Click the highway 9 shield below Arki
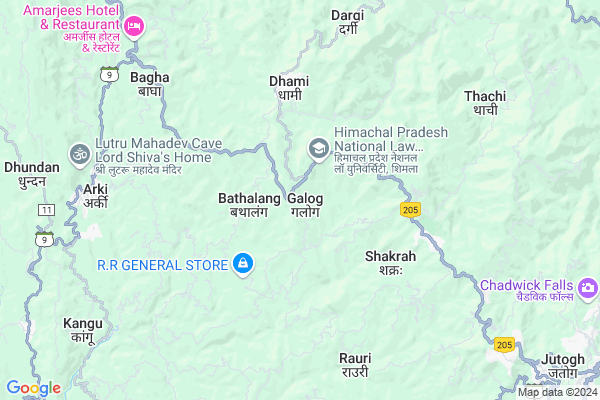 44,239
